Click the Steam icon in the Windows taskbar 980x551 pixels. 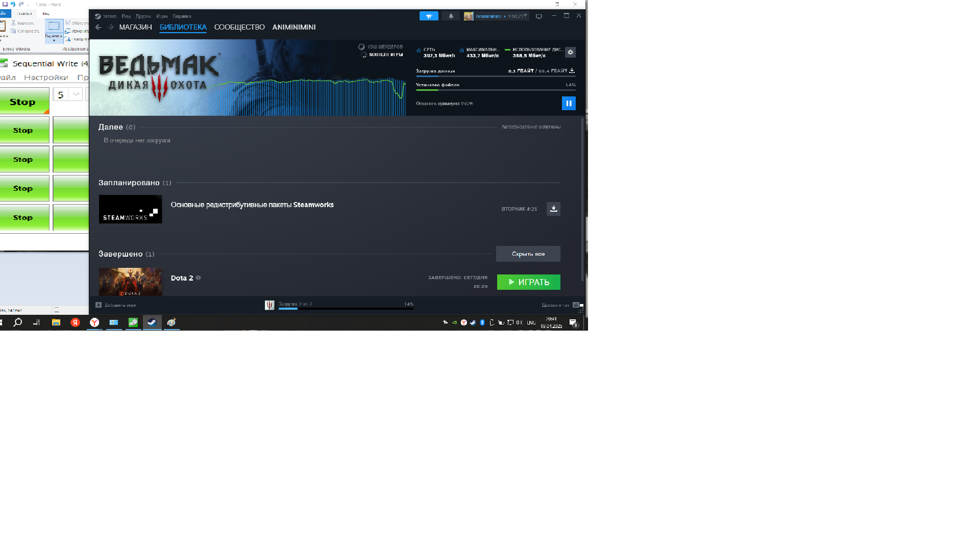152,322
